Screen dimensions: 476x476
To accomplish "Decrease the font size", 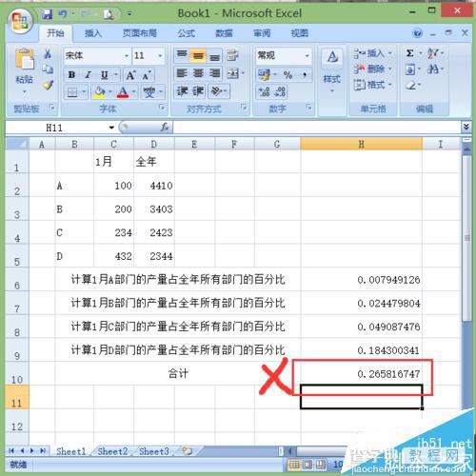I will 147,75.
